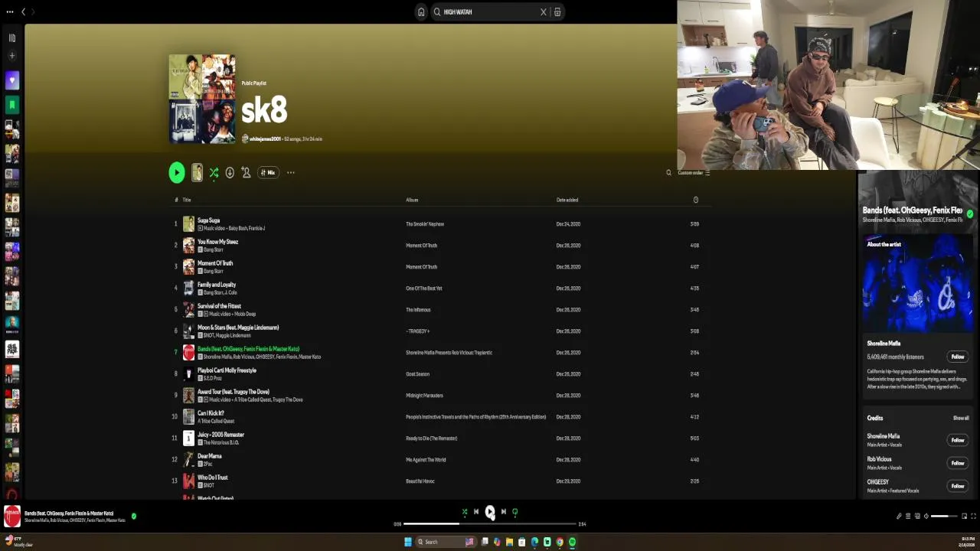
Task: Toggle the green saved check in now-playing bar
Action: pos(134,517)
